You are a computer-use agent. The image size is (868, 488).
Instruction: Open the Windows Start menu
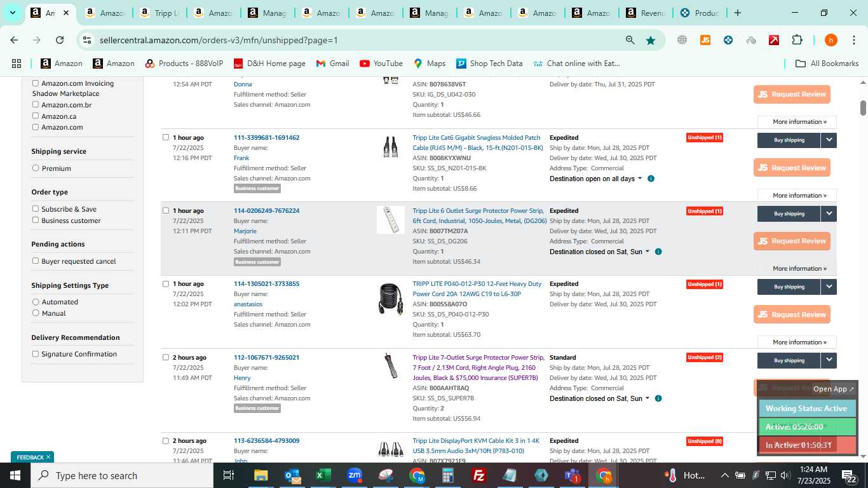tap(15, 475)
